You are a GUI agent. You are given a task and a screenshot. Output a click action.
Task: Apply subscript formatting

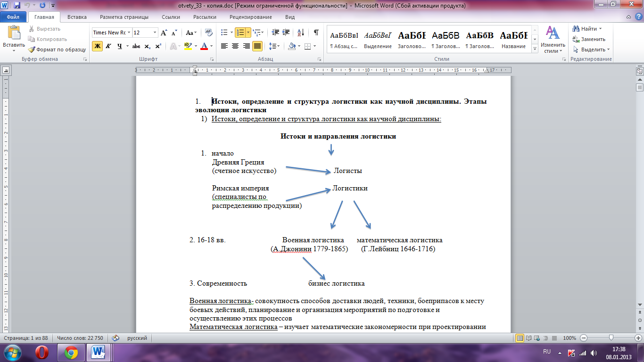[x=148, y=46]
